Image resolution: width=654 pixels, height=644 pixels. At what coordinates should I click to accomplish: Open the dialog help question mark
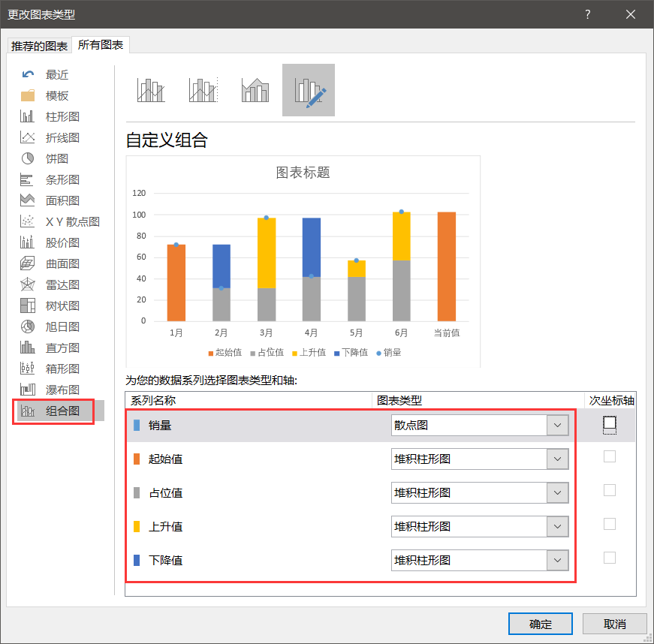588,14
